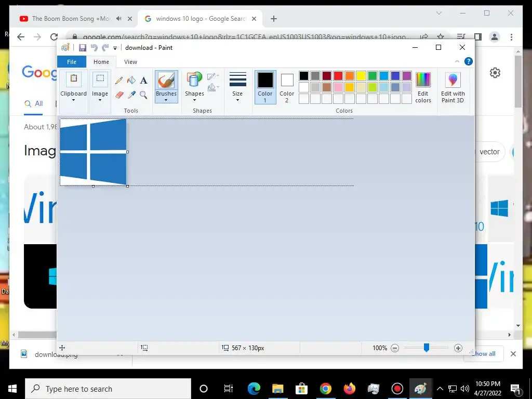Bookmark page with star icon
This screenshot has width=532, height=399.
click(441, 37)
